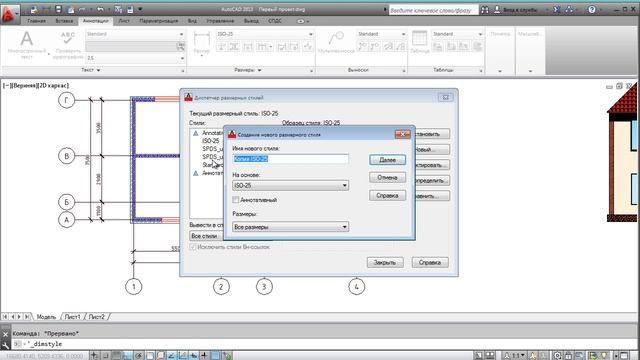Expand the Размеры panel title
640x360 pixels.
[x=248, y=70]
